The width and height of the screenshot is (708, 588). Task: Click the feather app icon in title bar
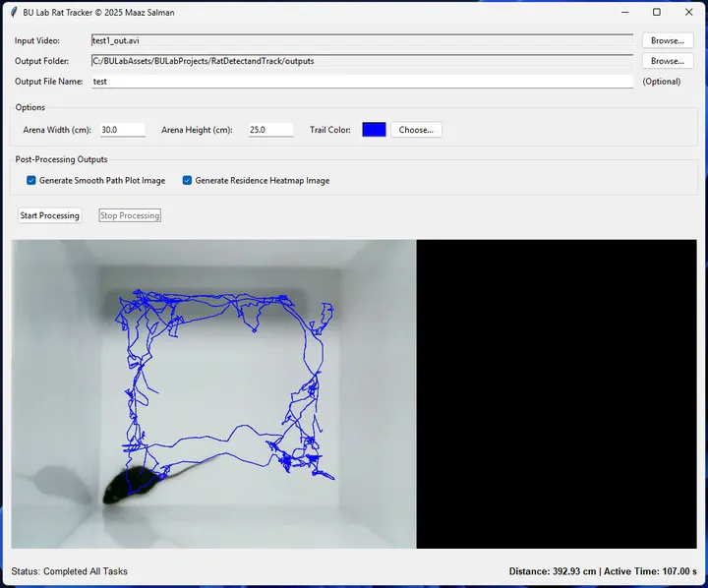(12, 12)
